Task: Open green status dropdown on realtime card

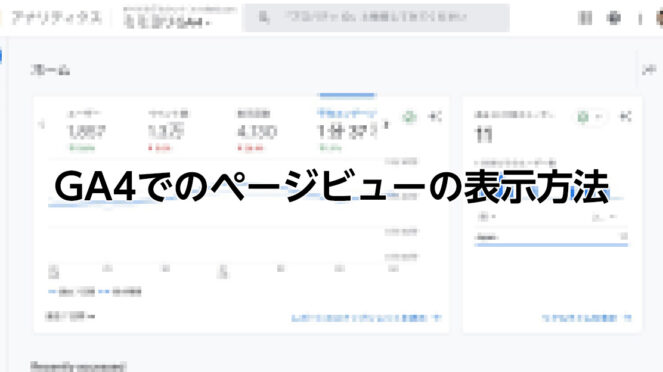Action: coord(589,117)
